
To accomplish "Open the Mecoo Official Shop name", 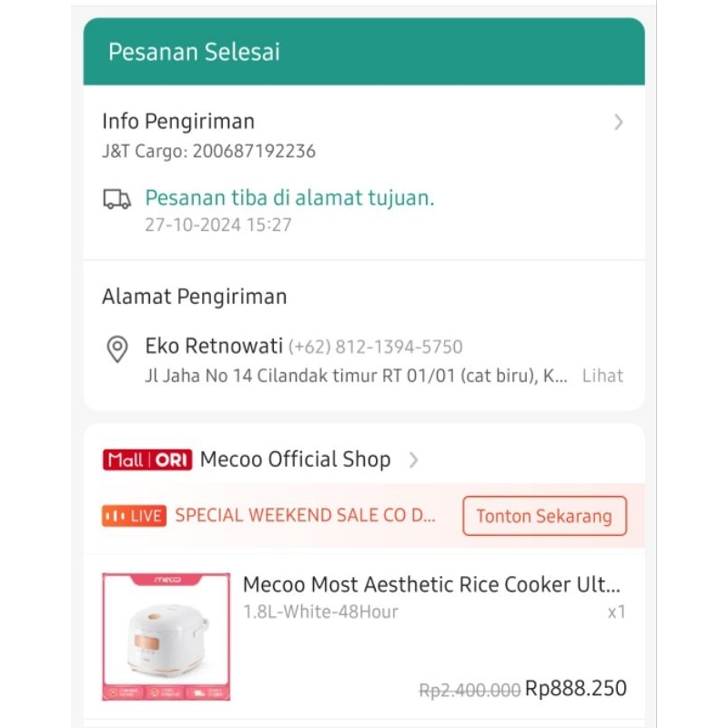I will coord(295,460).
